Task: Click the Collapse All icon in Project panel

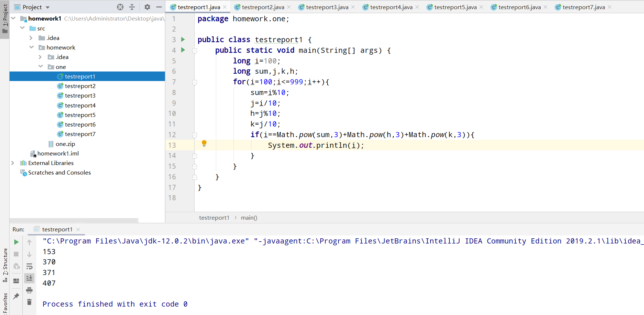Action: [x=132, y=7]
